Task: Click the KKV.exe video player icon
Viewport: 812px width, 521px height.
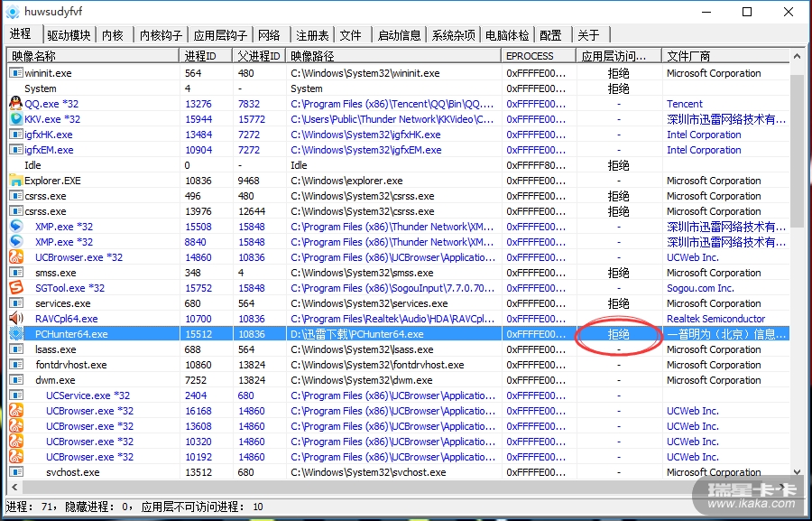Action: pos(16,118)
